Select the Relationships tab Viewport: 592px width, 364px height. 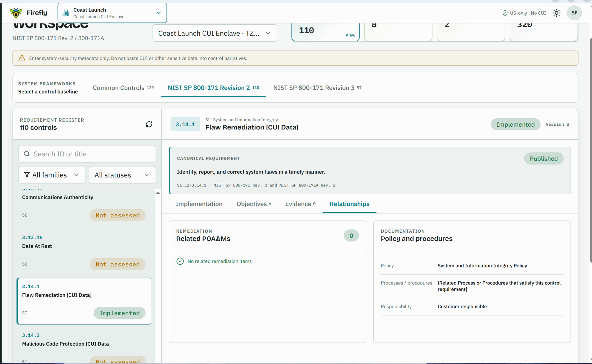349,204
